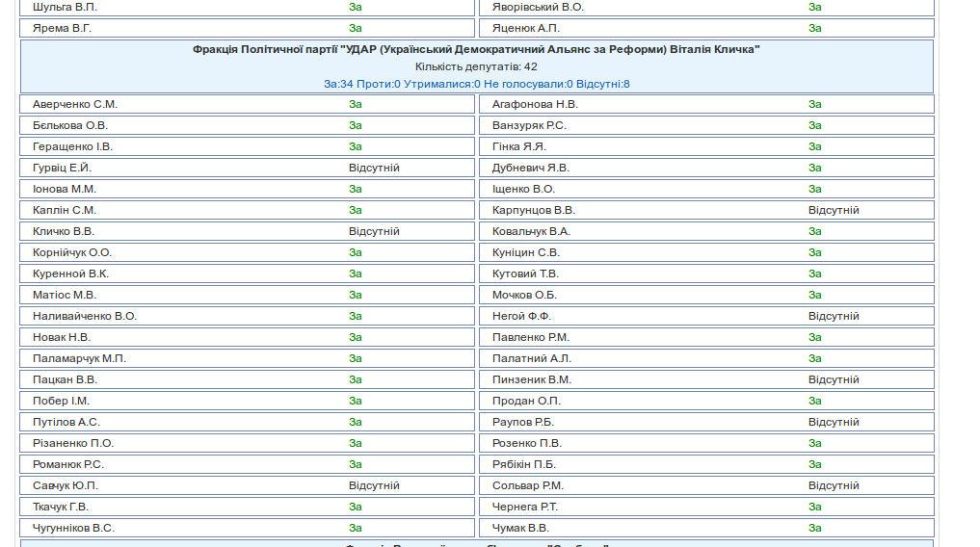
Task: Click the За:34 vote summary line
Action: pos(476,85)
